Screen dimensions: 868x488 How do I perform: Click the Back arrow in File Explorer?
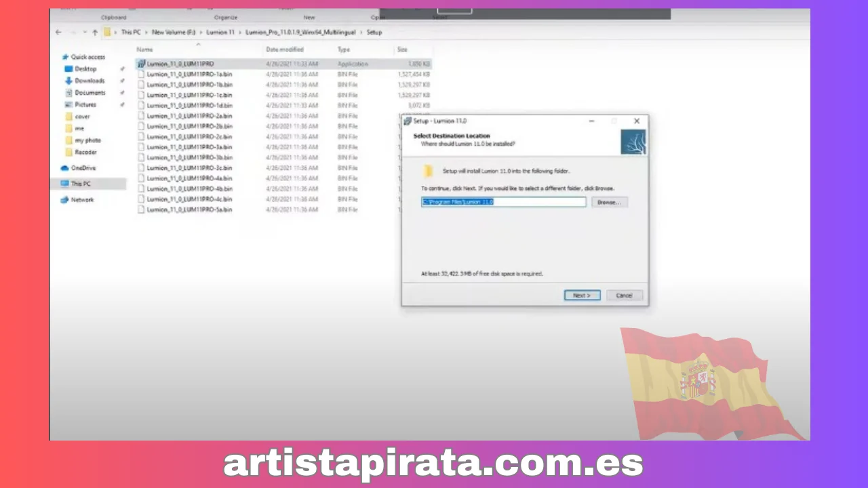pos(58,32)
